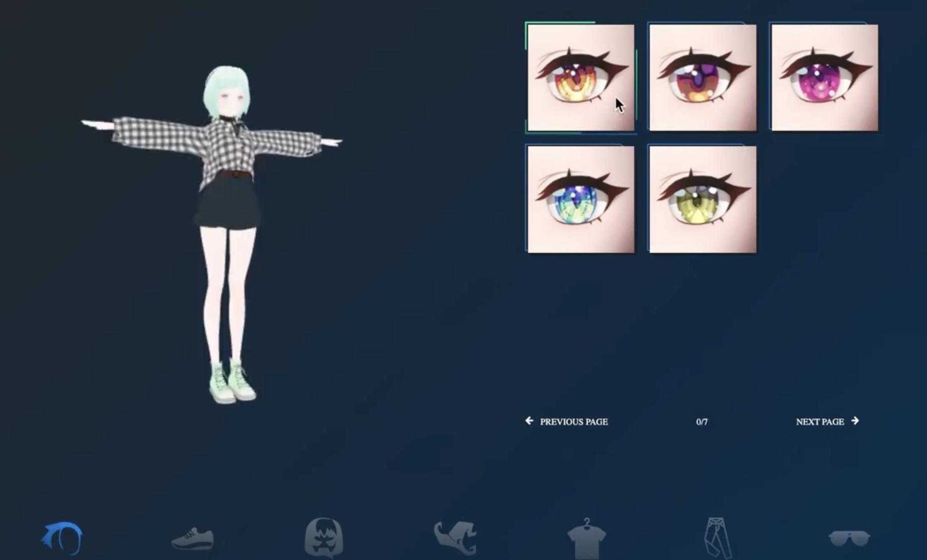Pick the blue rainbow eye style
The width and height of the screenshot is (927, 560).
581,200
